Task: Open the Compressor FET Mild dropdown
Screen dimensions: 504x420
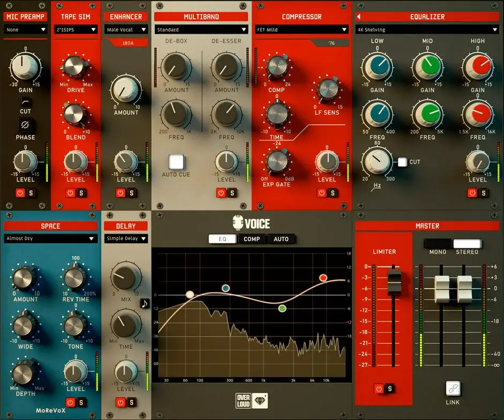Action: tap(302, 29)
